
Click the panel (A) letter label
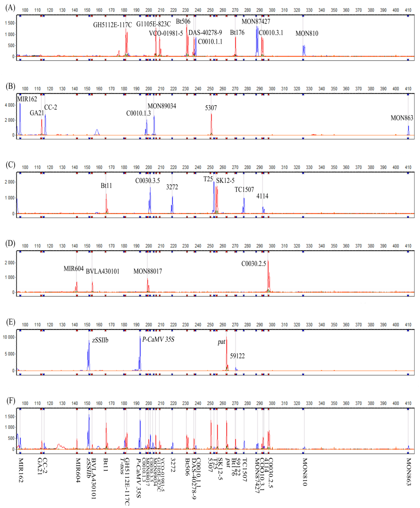coord(10,8)
